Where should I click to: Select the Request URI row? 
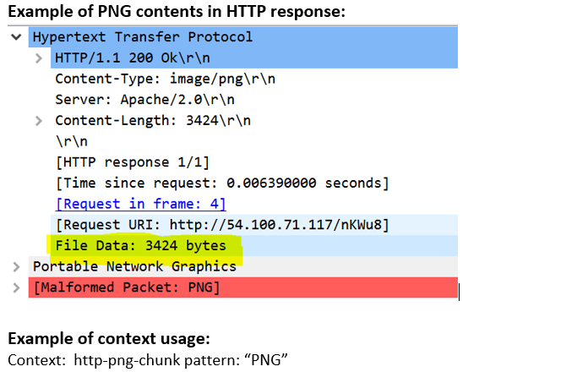pyautogui.click(x=221, y=225)
